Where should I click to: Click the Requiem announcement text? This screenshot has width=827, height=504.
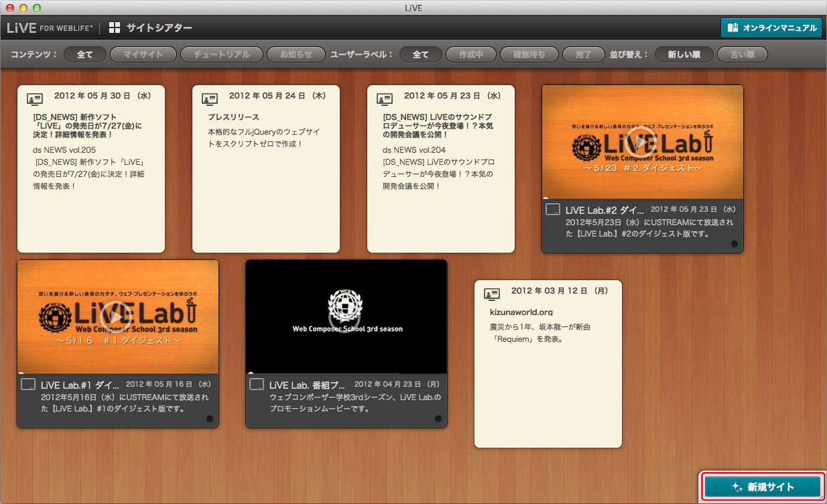[540, 333]
